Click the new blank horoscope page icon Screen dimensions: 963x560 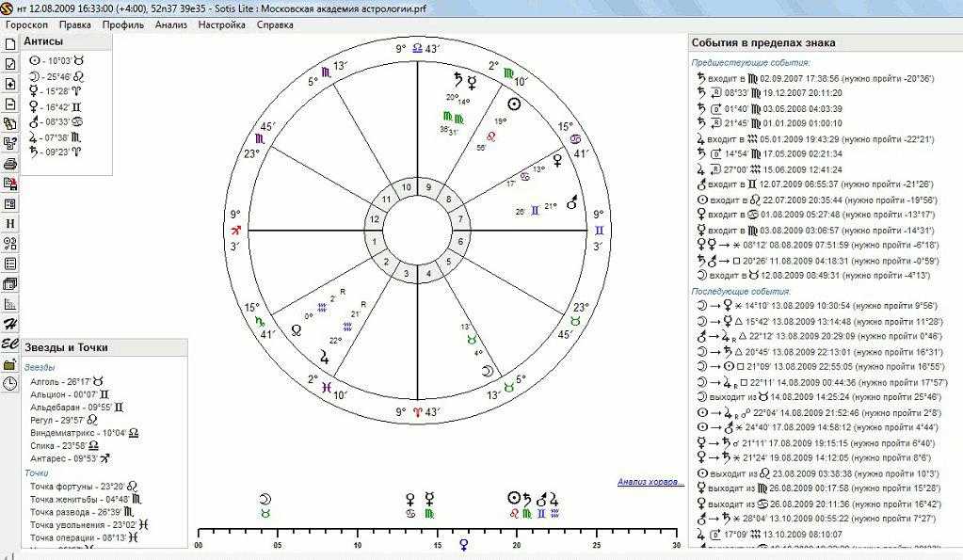tap(9, 44)
